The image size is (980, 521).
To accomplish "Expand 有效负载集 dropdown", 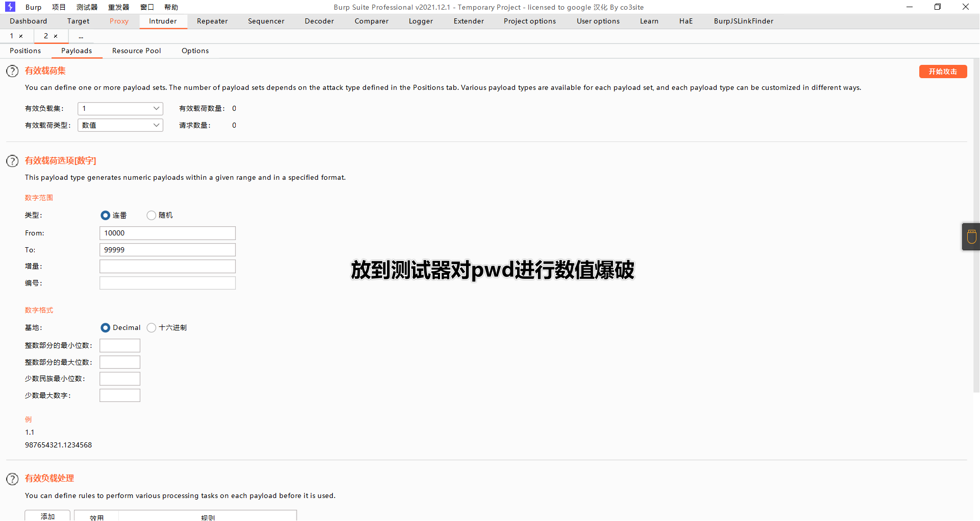I will [120, 109].
